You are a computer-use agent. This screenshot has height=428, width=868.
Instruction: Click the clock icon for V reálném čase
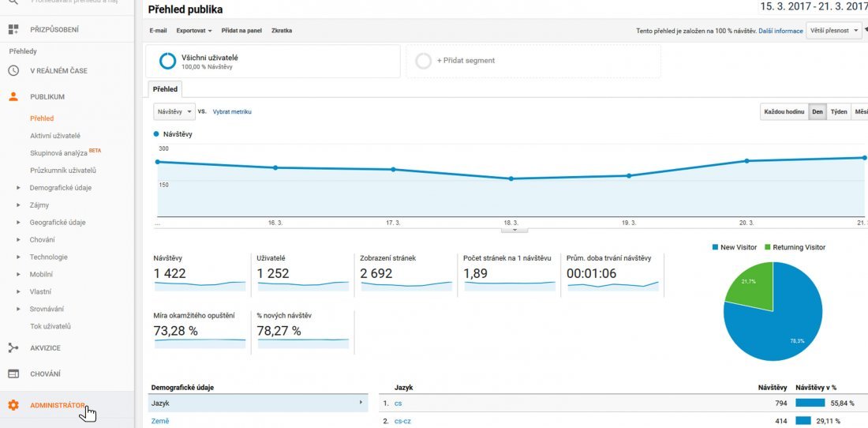point(13,70)
